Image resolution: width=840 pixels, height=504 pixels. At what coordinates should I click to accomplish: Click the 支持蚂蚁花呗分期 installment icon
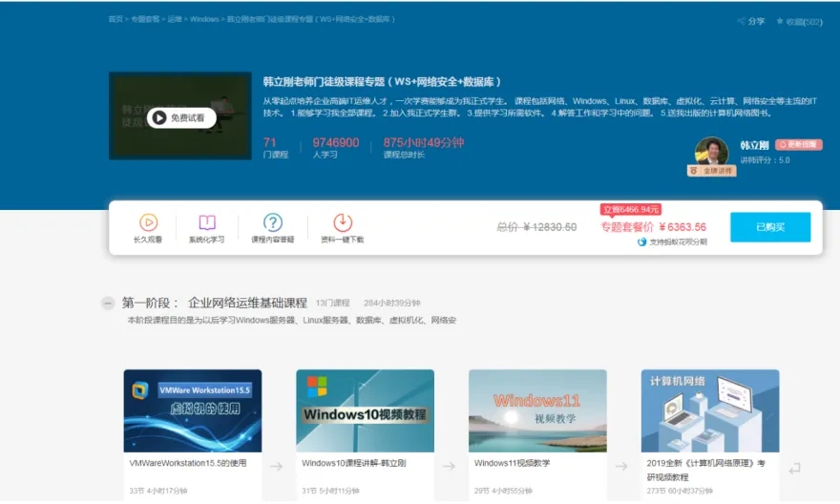[x=641, y=242]
